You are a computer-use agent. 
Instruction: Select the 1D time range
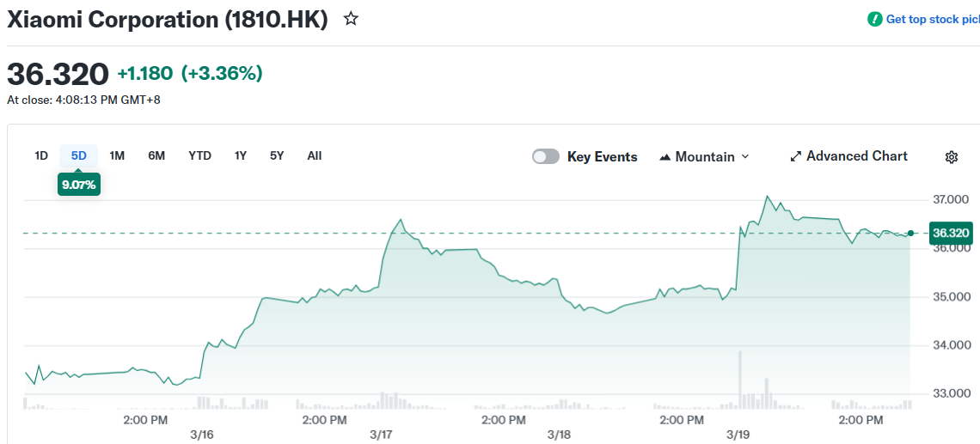pos(41,156)
